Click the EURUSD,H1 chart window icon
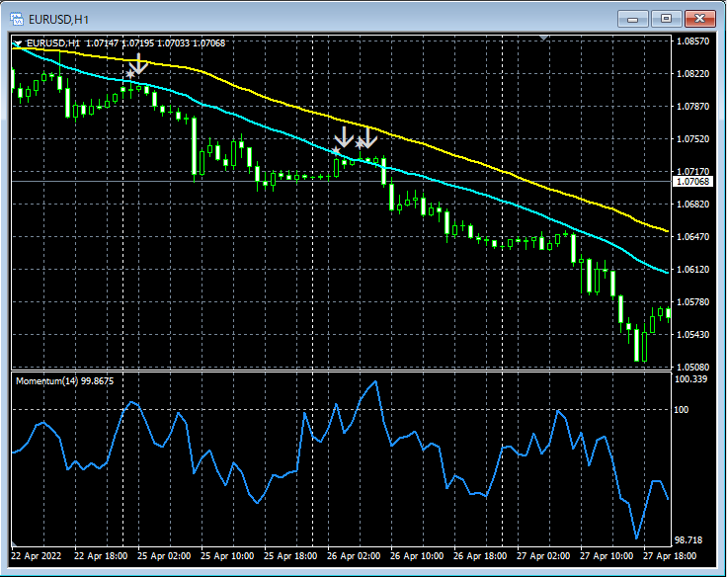The height and width of the screenshot is (577, 728). click(x=17, y=19)
